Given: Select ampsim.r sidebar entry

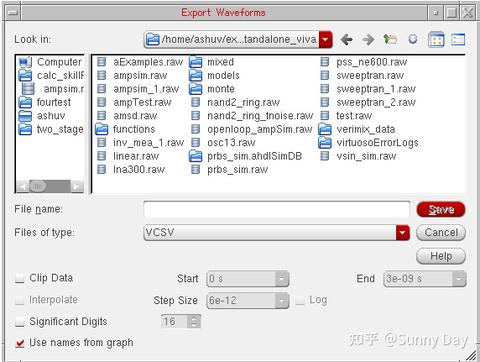Looking at the screenshot, I should point(53,89).
